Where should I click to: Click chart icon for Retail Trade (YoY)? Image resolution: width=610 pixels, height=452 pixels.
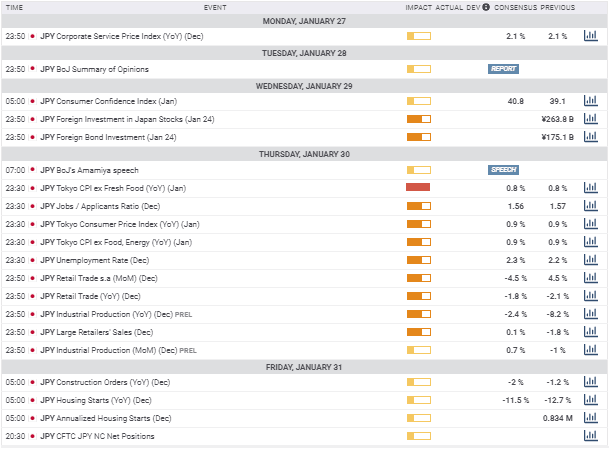[590, 296]
